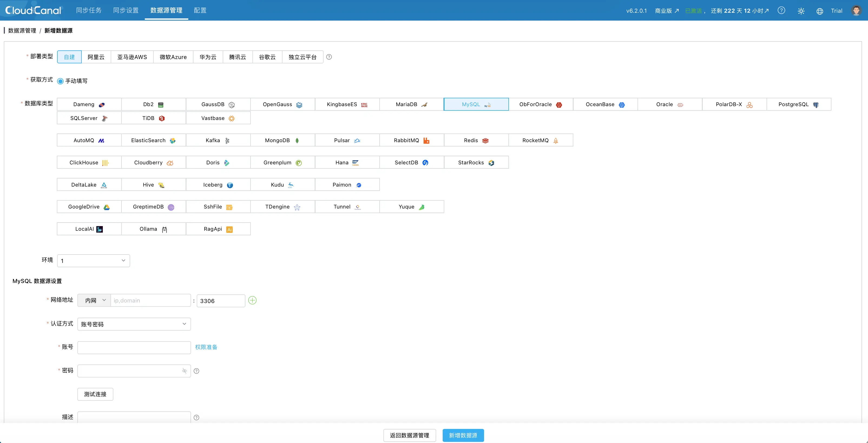The height and width of the screenshot is (443, 868).
Task: Select the ElasticSearch data source
Action: (x=153, y=140)
